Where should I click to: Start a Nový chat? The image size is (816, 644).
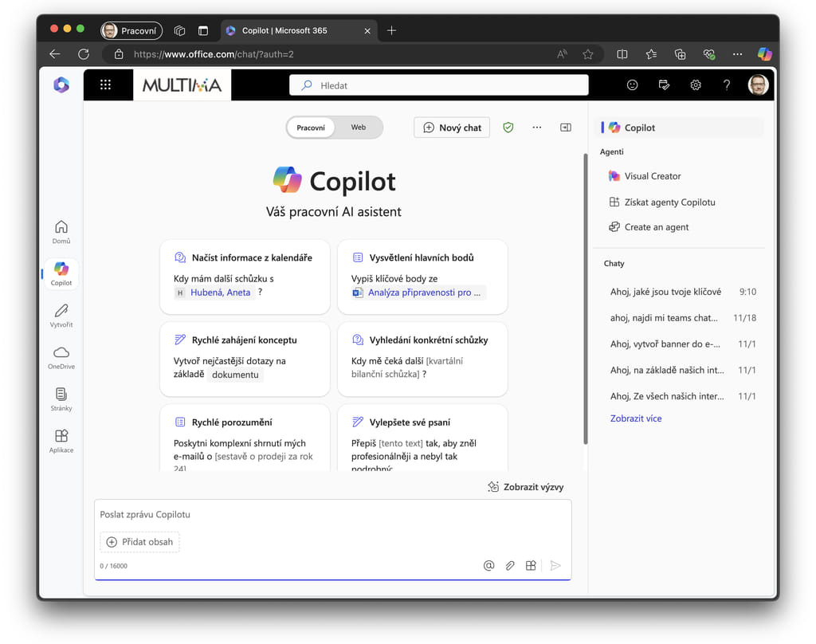[452, 128]
